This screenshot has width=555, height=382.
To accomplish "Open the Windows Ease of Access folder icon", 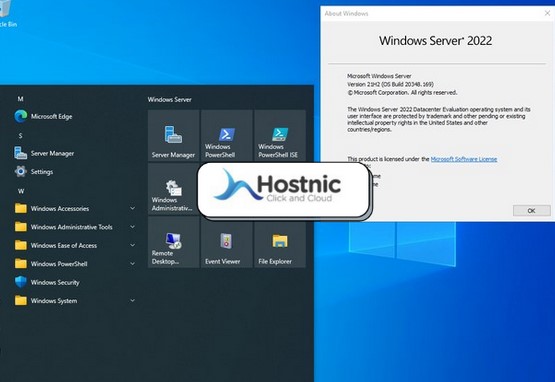I will [x=21, y=245].
